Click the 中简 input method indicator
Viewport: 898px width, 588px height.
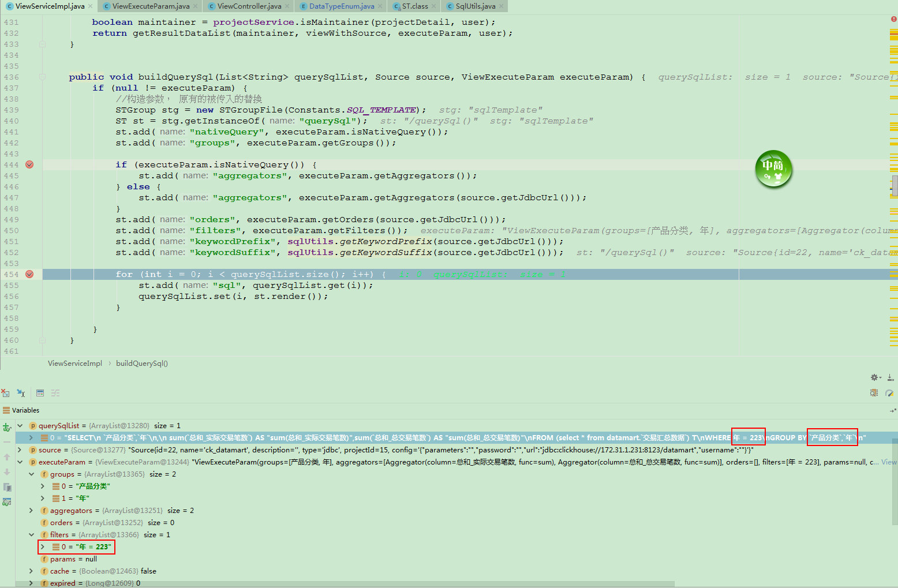[773, 169]
